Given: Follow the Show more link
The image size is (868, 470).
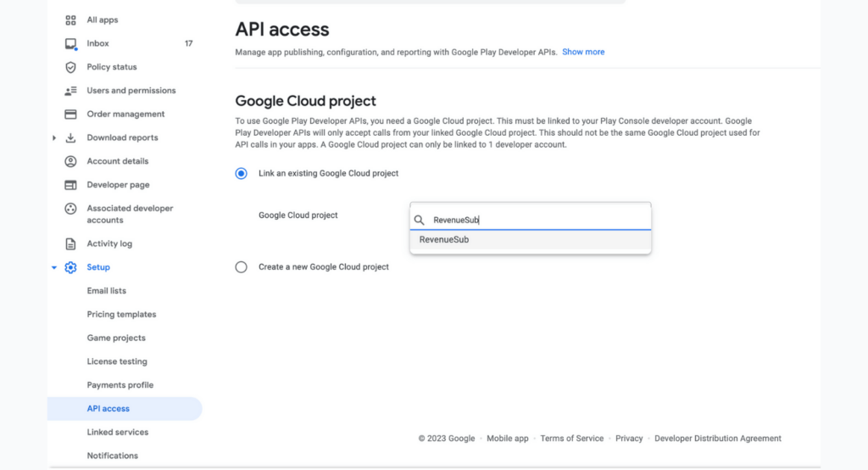Looking at the screenshot, I should (x=583, y=52).
